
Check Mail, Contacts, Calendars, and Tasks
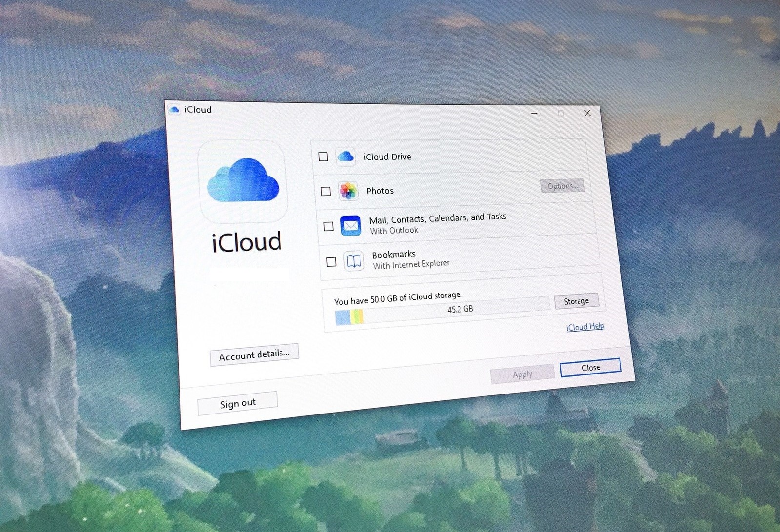[329, 226]
